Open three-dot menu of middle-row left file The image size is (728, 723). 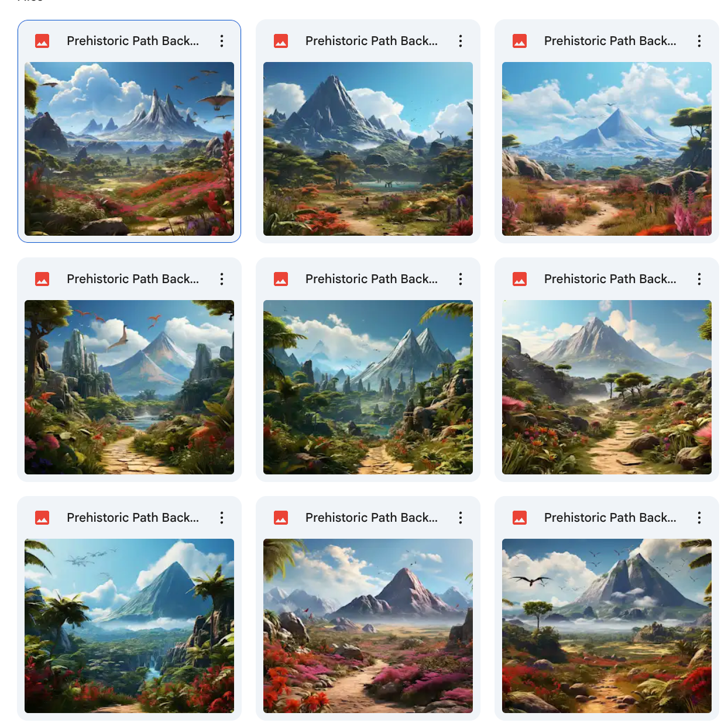point(222,279)
